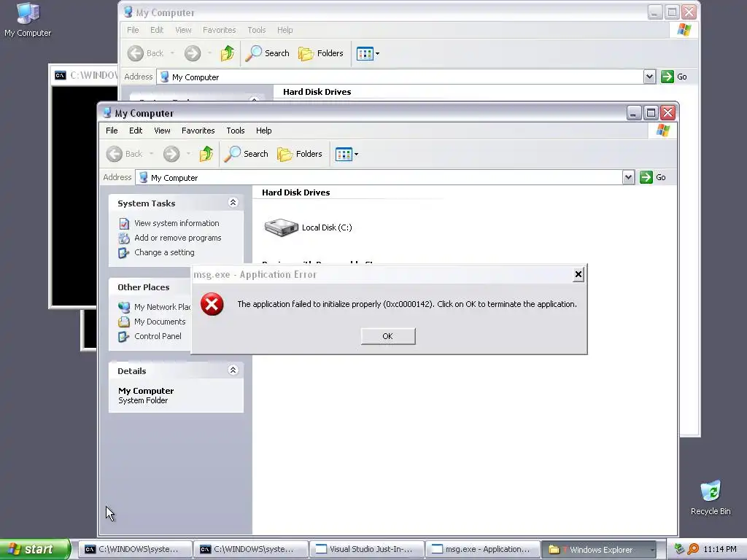Click Go button in rear My Computer window
The height and width of the screenshot is (560, 747).
point(674,77)
